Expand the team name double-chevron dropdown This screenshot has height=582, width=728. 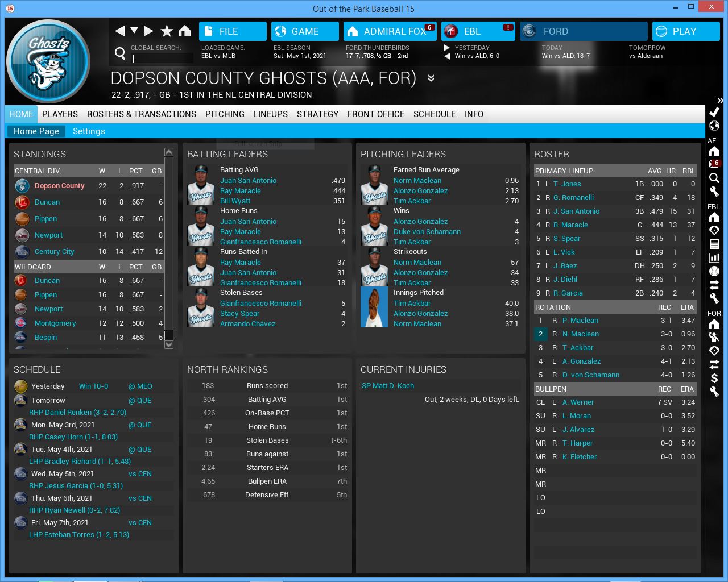click(x=431, y=78)
